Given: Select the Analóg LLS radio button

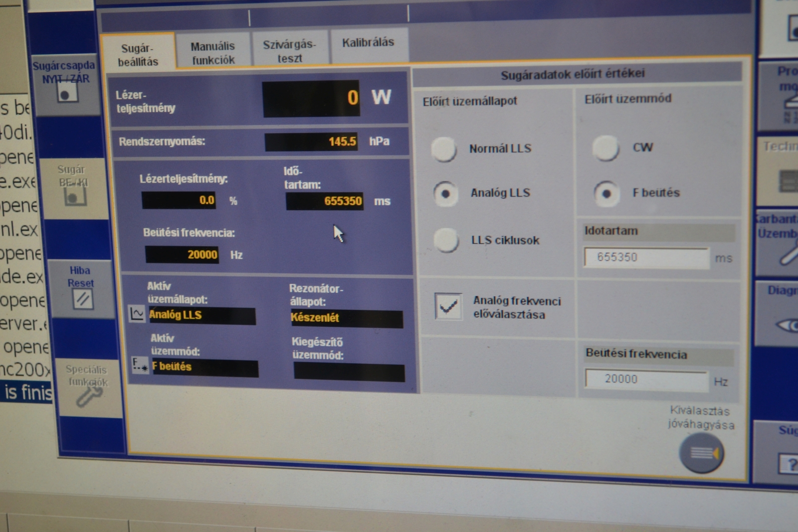Looking at the screenshot, I should coord(445,193).
